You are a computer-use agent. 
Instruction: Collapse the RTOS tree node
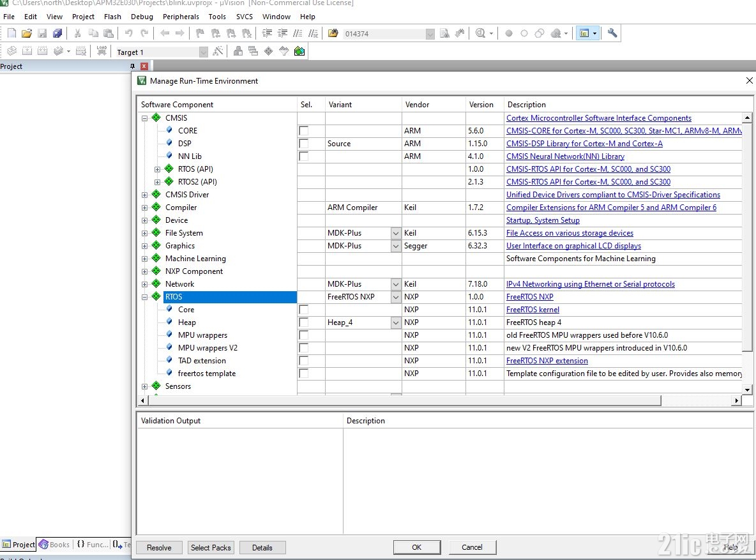point(145,297)
